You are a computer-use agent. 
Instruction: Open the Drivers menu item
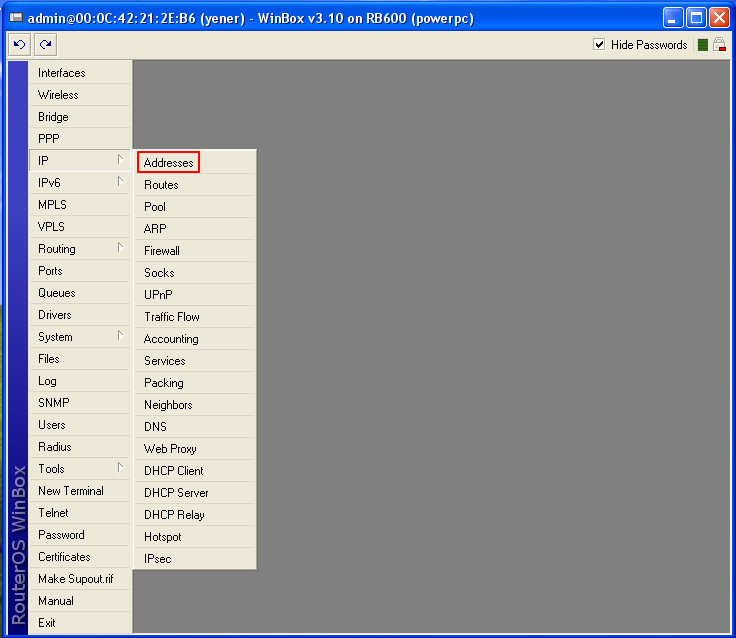tap(80, 315)
